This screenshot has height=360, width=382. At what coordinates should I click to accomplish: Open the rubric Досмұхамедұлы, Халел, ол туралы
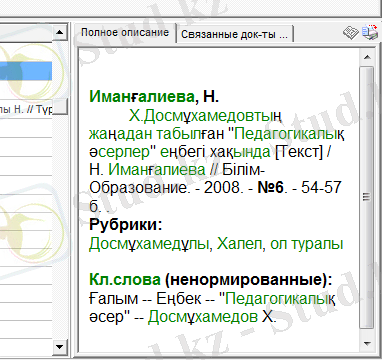coord(216,244)
